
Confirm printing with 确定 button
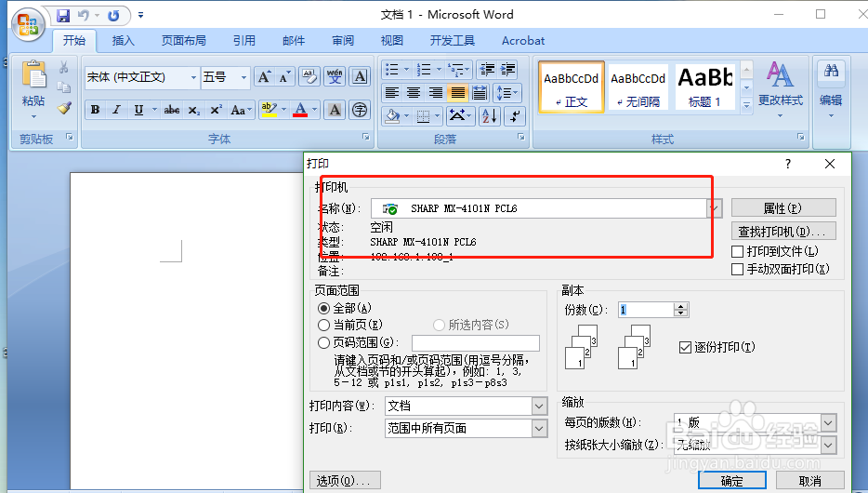point(731,481)
